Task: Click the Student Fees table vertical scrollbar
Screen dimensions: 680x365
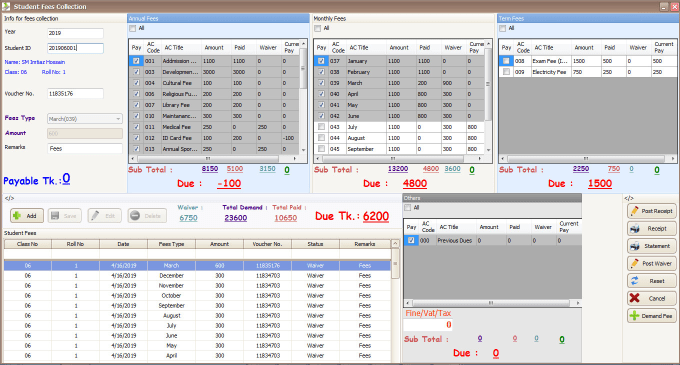Action: [395, 301]
